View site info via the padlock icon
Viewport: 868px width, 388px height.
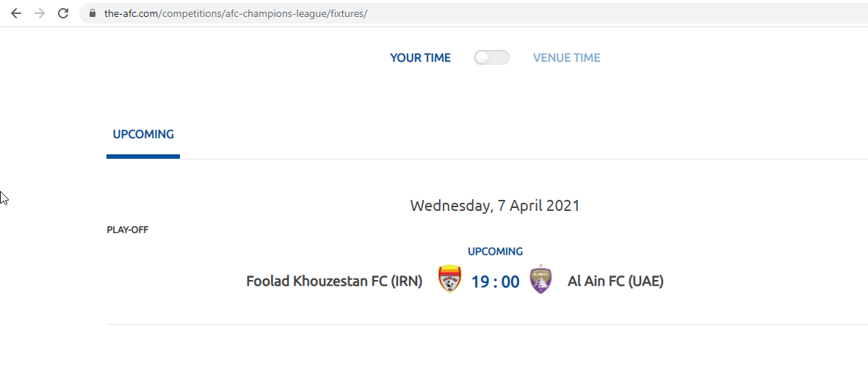tap(93, 13)
